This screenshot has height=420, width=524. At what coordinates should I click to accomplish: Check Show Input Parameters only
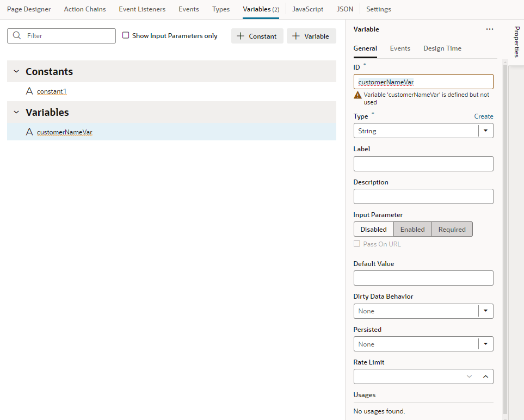pyautogui.click(x=126, y=35)
